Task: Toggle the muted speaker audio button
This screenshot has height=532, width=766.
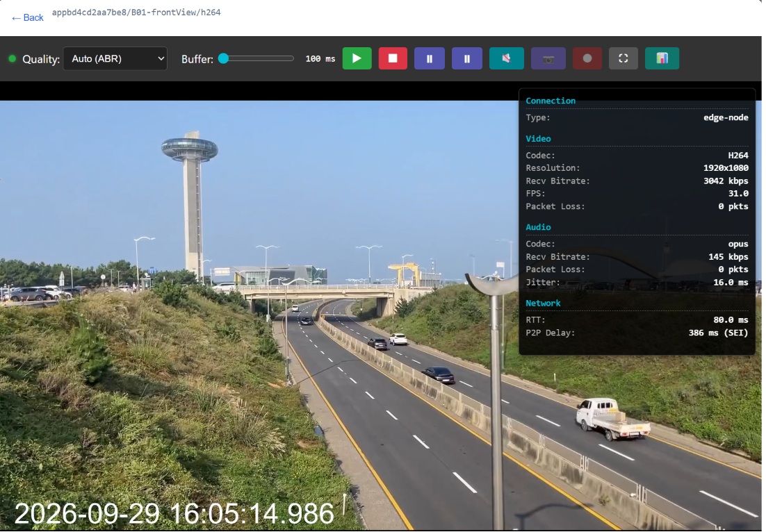Action: [x=507, y=58]
